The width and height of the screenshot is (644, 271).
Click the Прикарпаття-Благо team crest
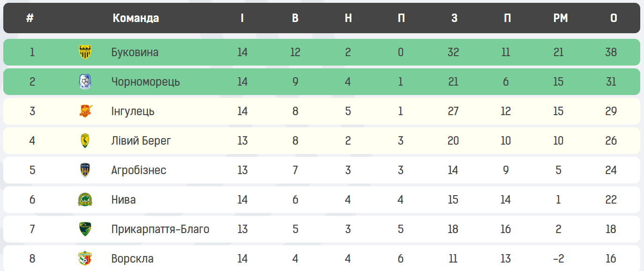click(85, 229)
